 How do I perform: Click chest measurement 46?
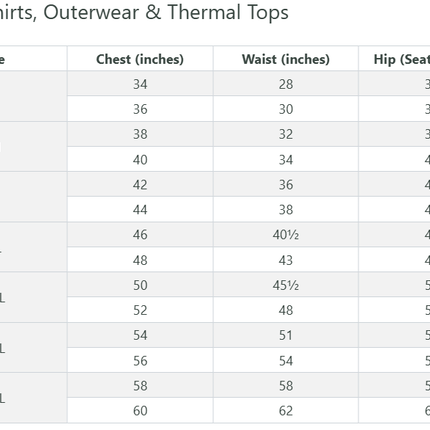[140, 235]
